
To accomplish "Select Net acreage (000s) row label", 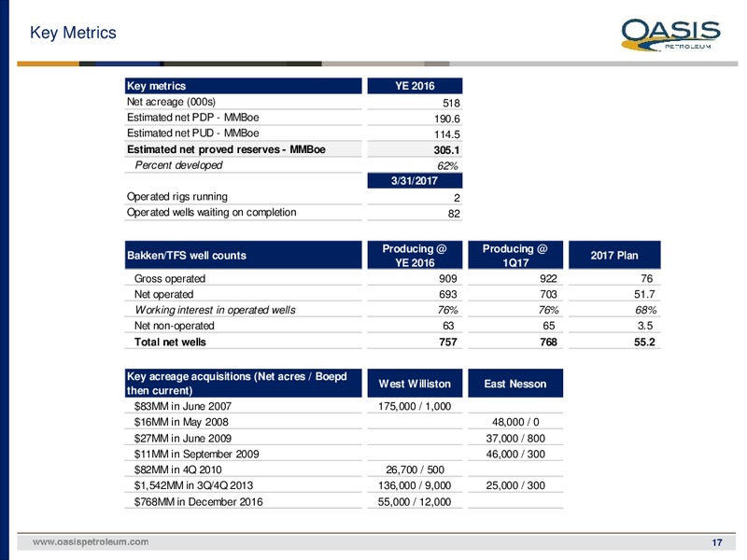I will (x=171, y=102).
